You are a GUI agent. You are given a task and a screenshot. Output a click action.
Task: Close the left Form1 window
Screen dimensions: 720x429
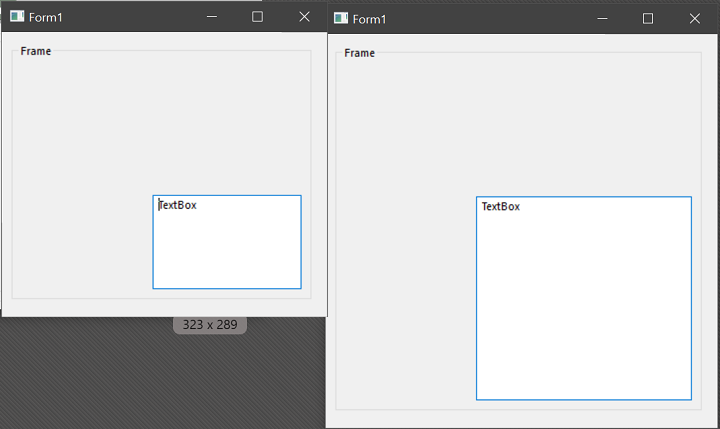(x=304, y=17)
